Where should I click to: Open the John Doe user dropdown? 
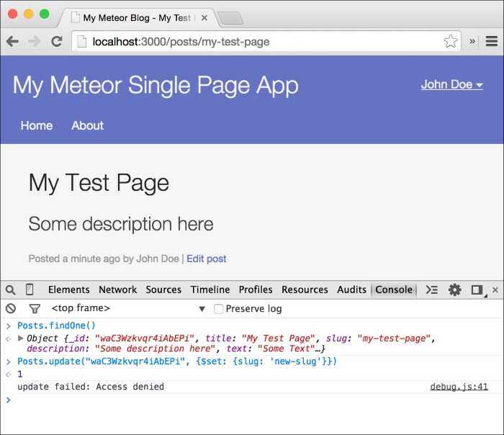(x=452, y=84)
